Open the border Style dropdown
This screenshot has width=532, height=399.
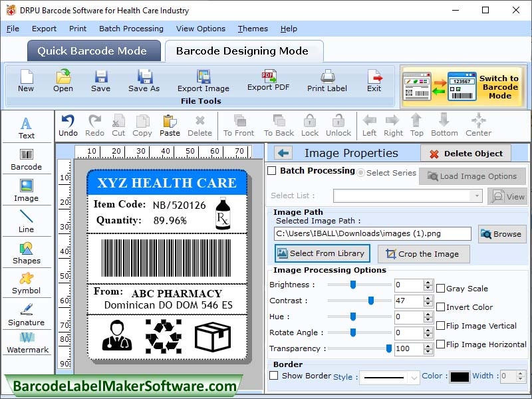click(x=414, y=378)
